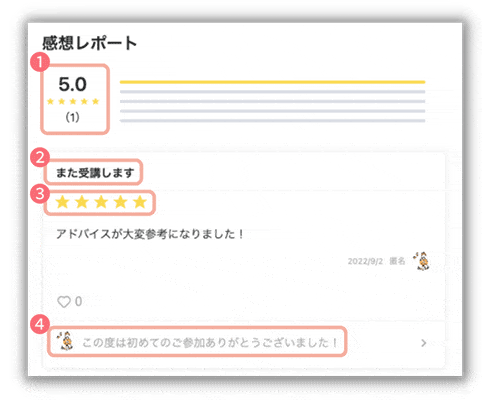Screen dimensions: 490x400
Task: Click the host avatar in reply row
Action: 65,341
